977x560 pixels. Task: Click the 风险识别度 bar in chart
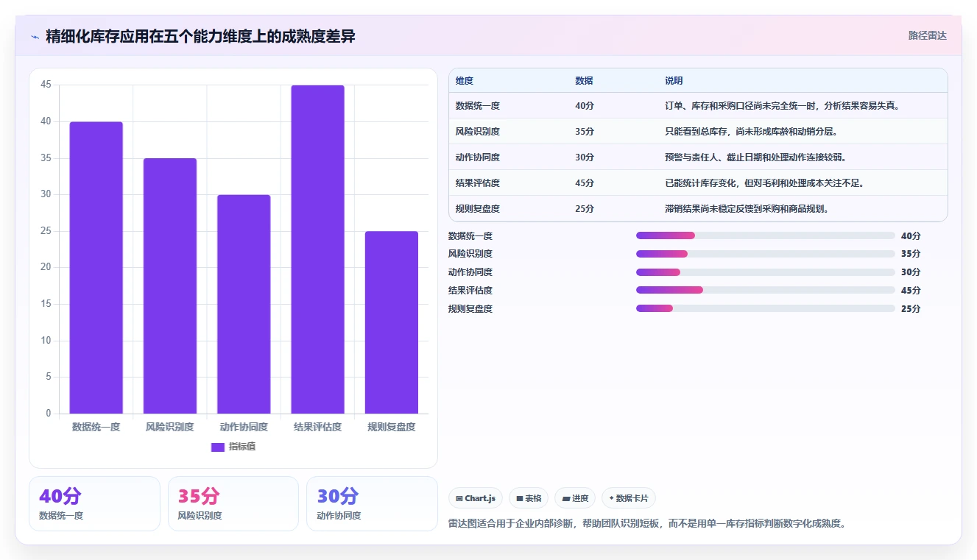170,286
